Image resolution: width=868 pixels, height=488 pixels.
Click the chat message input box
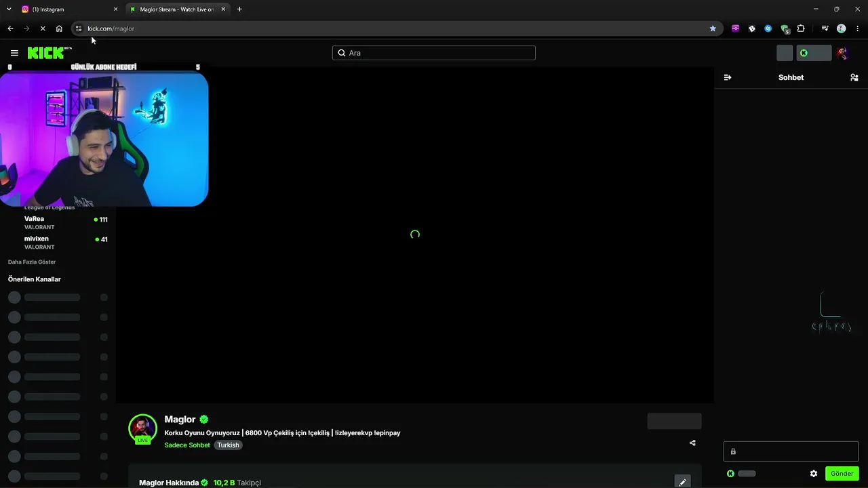click(791, 451)
